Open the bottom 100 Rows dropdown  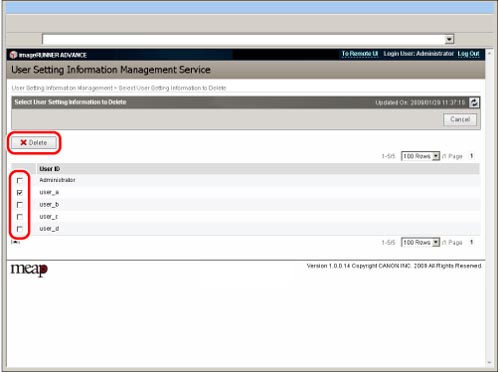[x=420, y=242]
